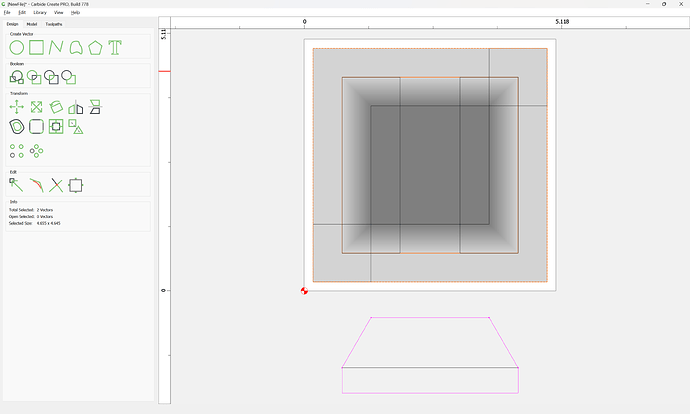Viewport: 690px width, 414px height.
Task: Switch to the Toolpaths tab
Action: click(x=54, y=24)
